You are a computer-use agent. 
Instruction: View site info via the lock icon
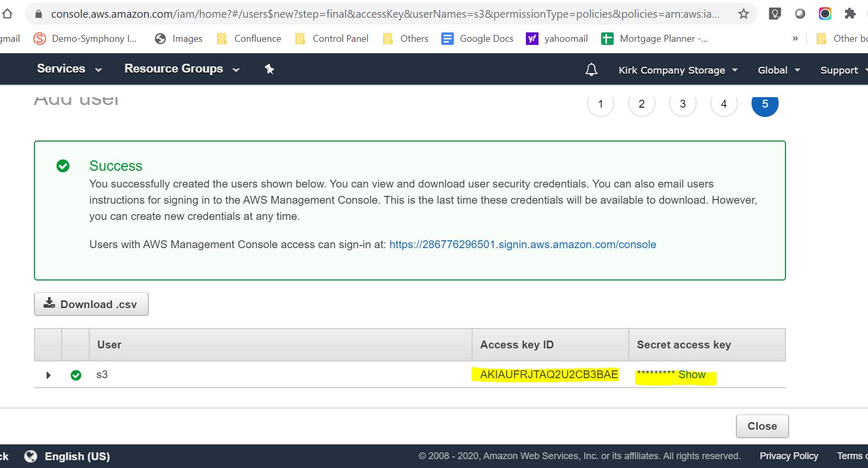(x=38, y=14)
